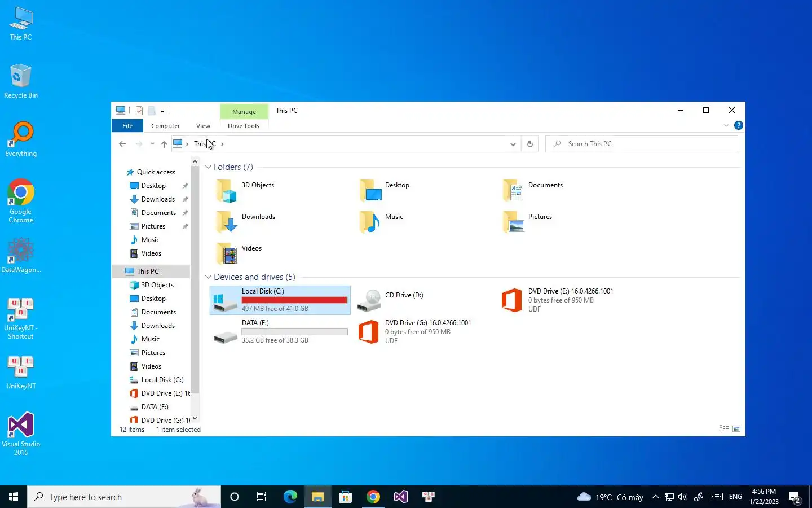Viewport: 812px width, 508px height.
Task: Select the 'UniKeyNT - Shortcut' desktop icon
Action: coord(21,319)
